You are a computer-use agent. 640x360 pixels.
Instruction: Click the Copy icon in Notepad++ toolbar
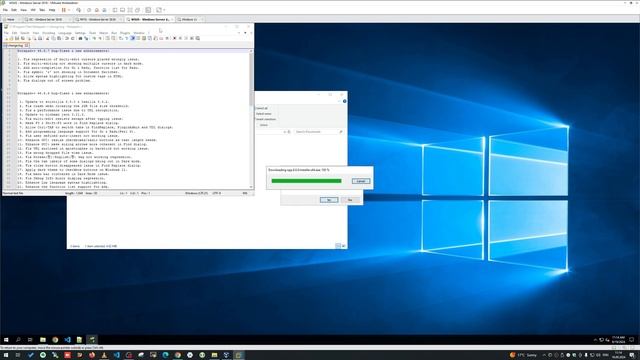coord(53,38)
